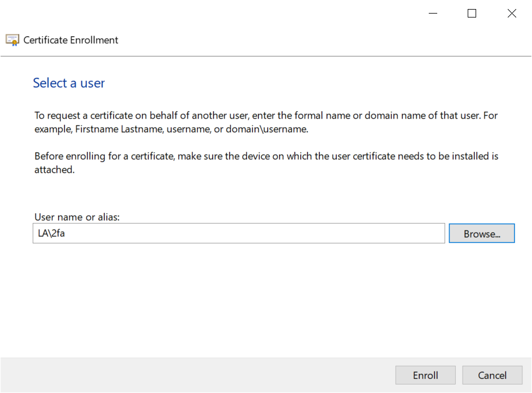Viewport: 532px width, 393px height.
Task: Click the "To request a certificate" instruction line
Action: pyautogui.click(x=266, y=115)
